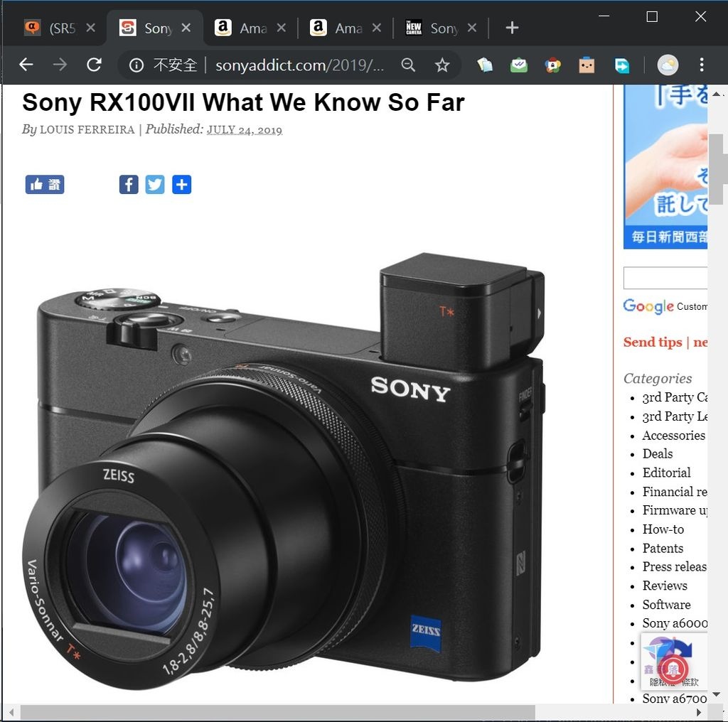Click the Google Custom Search box

[665, 278]
